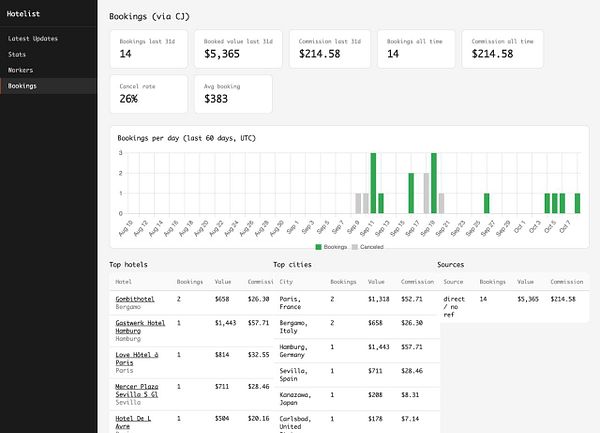The height and width of the screenshot is (433, 600).
Task: Click 'Hamburg, Germany' city row
Action: tap(357, 351)
